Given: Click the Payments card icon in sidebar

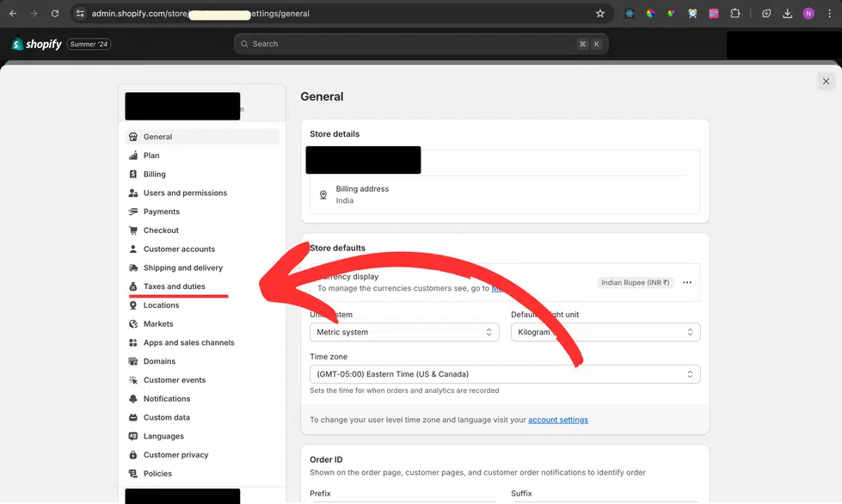Looking at the screenshot, I should [134, 211].
